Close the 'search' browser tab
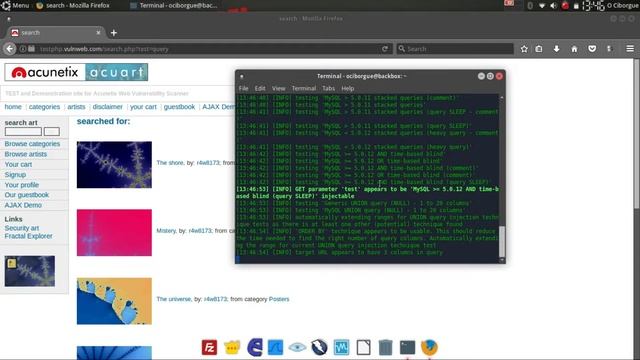This screenshot has height=360, width=640. click(98, 33)
